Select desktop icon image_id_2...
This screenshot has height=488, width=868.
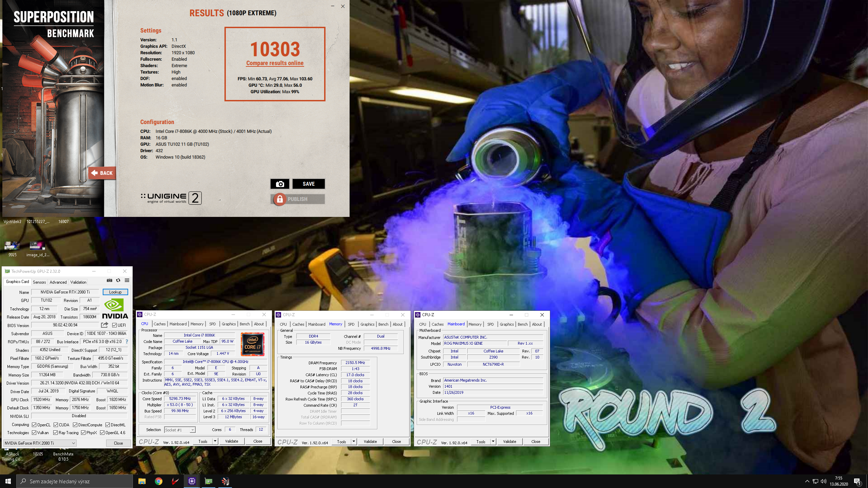pyautogui.click(x=38, y=248)
